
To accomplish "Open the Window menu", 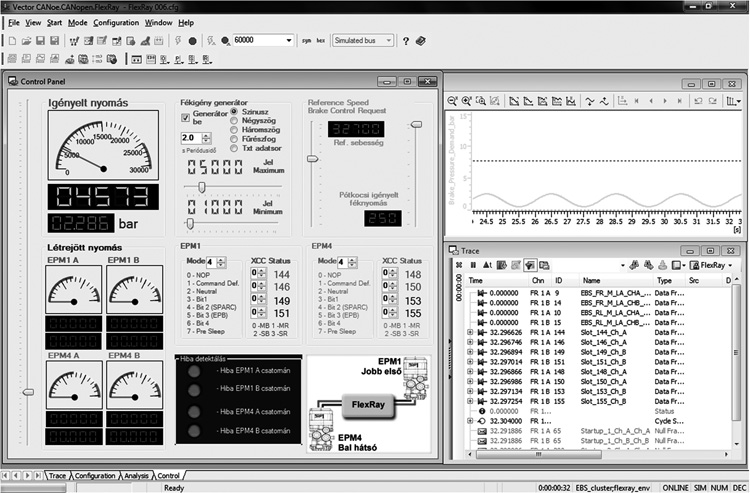I will pyautogui.click(x=158, y=22).
